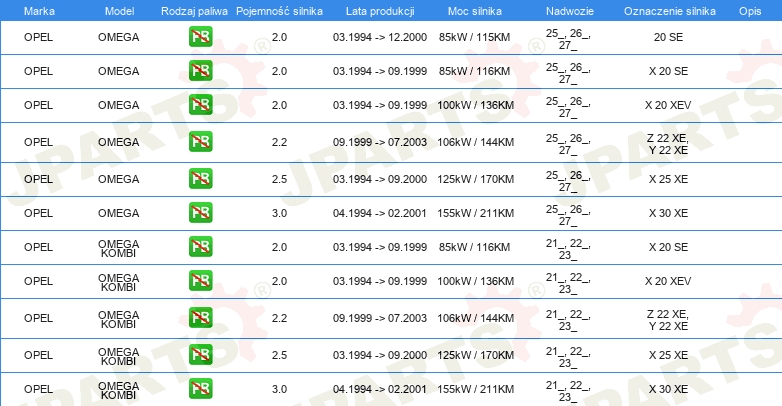
Task: Click the fuel icon in the Omega Kombi 3.0 row
Action: [x=200, y=389]
